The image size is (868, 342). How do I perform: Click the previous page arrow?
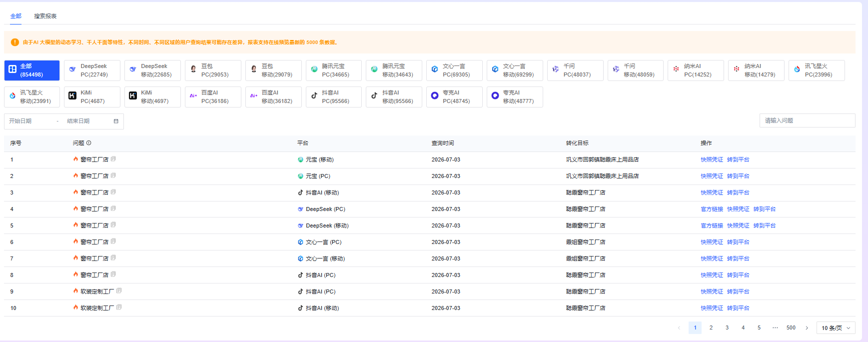679,328
